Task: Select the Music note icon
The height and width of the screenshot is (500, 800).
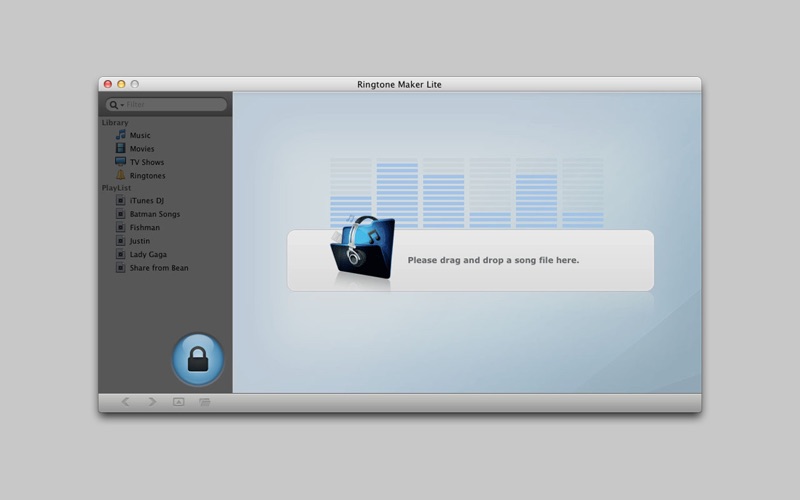Action: pos(120,135)
